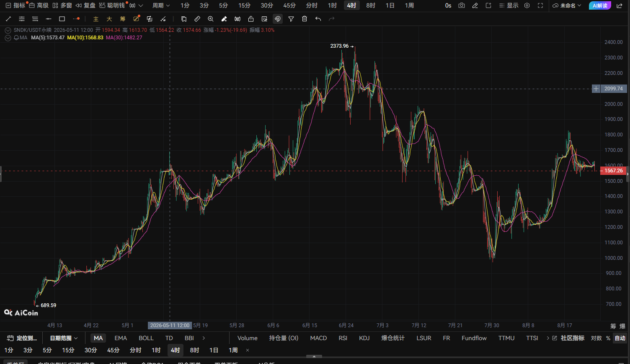Viewport: 630px width, 364px height.
Task: Select the BOLL main indicator tab
Action: coord(146,338)
